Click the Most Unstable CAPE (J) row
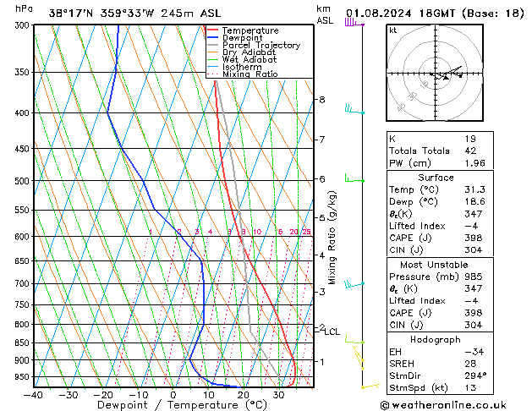Viewport: 532px width, 411px height. (440, 313)
